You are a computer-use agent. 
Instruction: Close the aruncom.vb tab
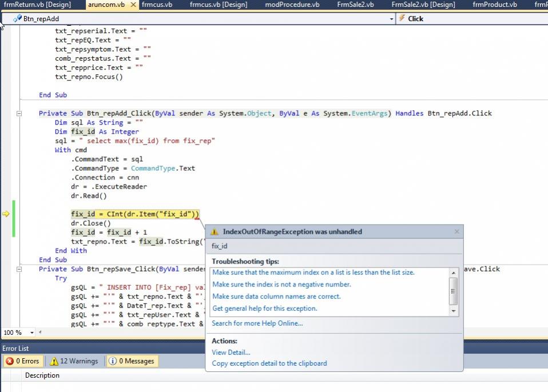pos(133,5)
